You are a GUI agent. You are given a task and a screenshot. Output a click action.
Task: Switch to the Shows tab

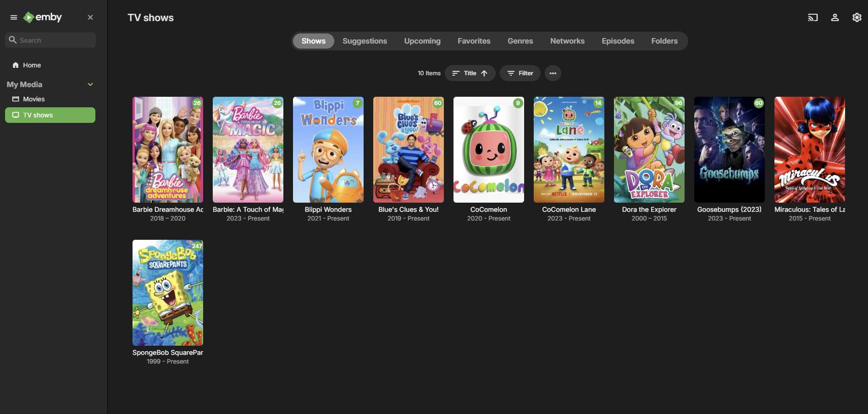coord(314,41)
